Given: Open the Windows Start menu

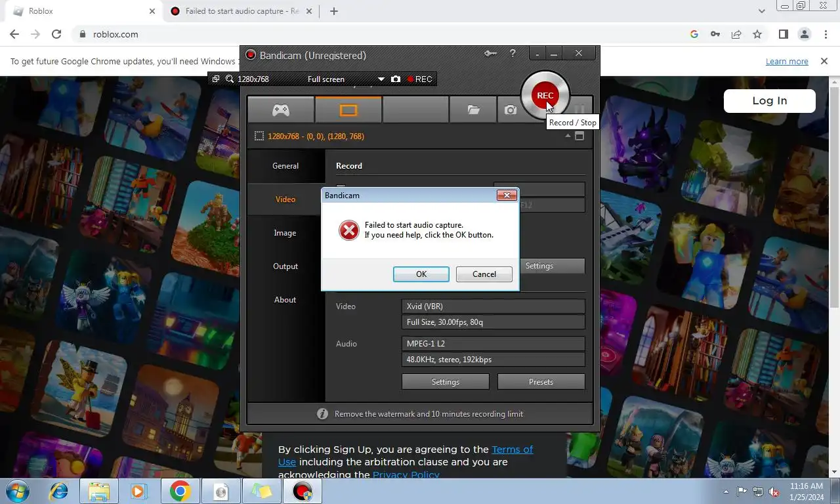Looking at the screenshot, I should coord(18,491).
